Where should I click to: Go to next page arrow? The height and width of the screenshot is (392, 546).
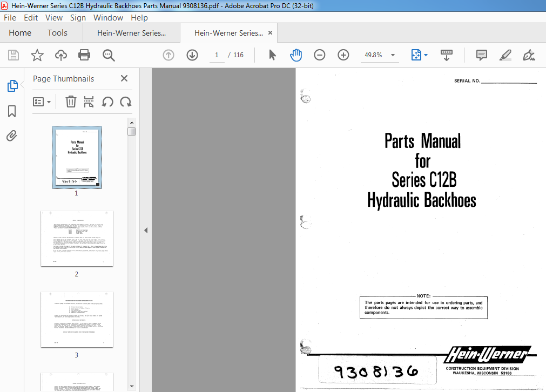(x=192, y=55)
